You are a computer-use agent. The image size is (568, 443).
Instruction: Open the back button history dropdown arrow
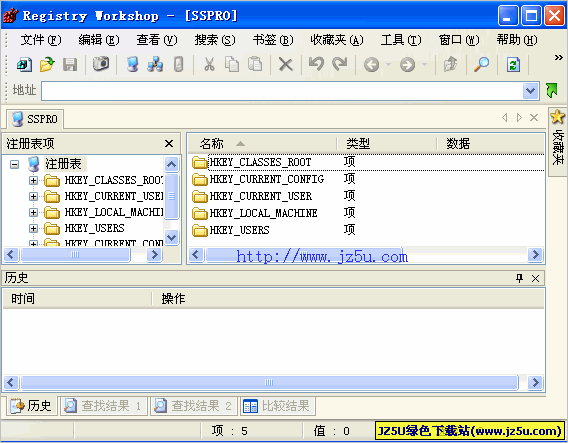(x=388, y=65)
